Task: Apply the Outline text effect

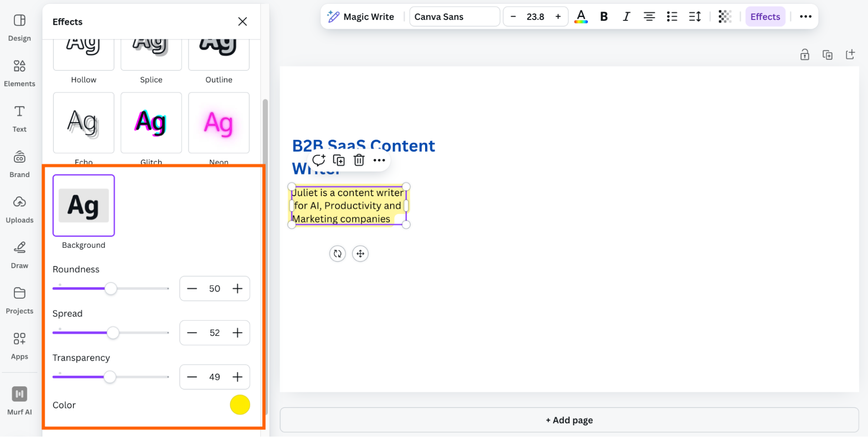Action: 219,54
